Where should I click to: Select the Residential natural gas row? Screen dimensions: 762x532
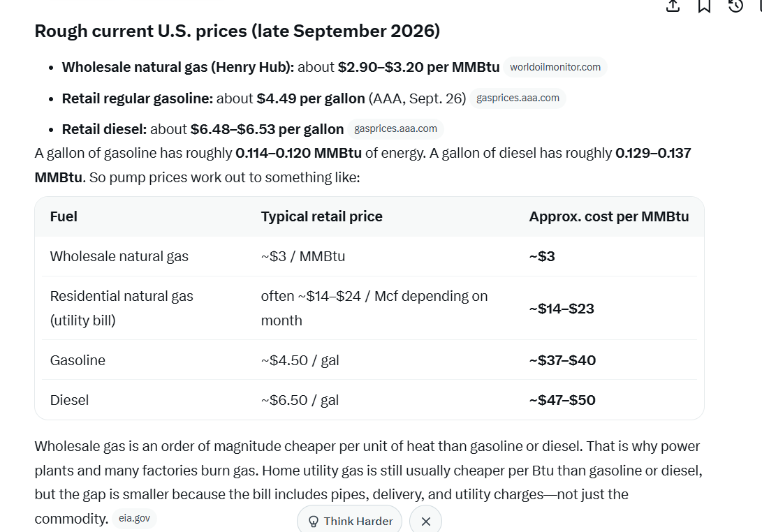[369, 308]
